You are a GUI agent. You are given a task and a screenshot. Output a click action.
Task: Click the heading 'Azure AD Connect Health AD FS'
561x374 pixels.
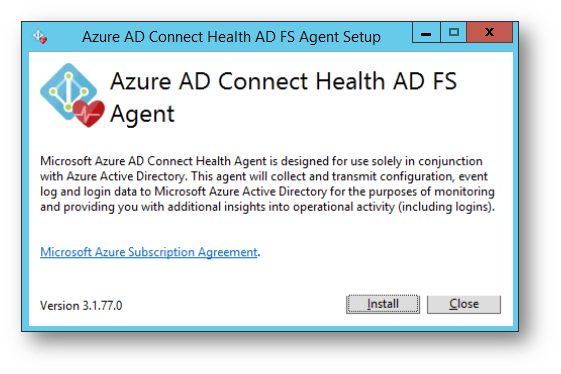coord(283,81)
